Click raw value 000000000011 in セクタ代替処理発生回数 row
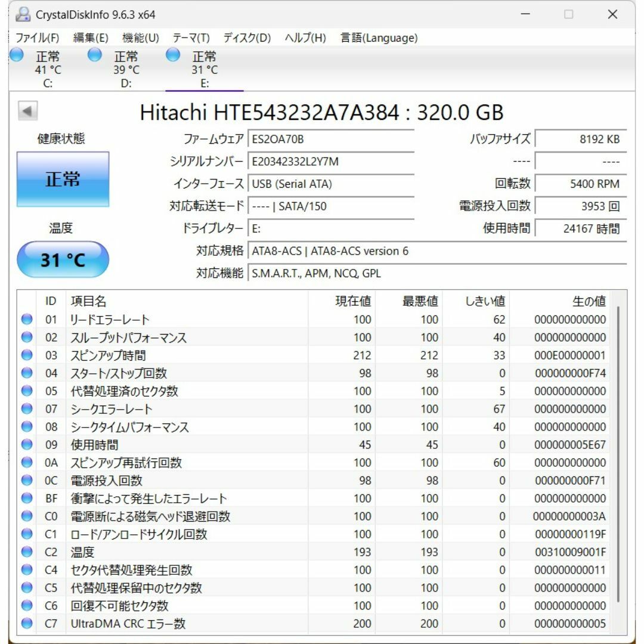Screen dimensions: 644x644 click(570, 570)
